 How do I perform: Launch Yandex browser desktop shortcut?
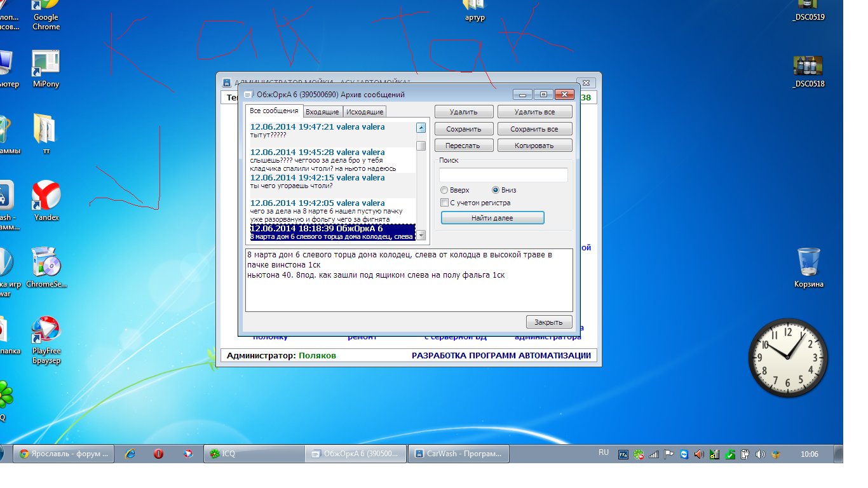[46, 200]
